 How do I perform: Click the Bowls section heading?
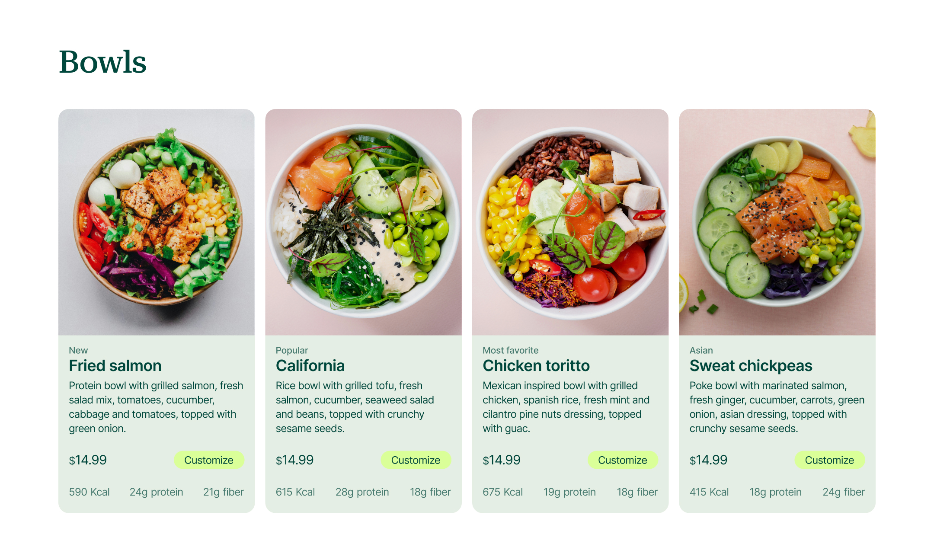(x=102, y=62)
